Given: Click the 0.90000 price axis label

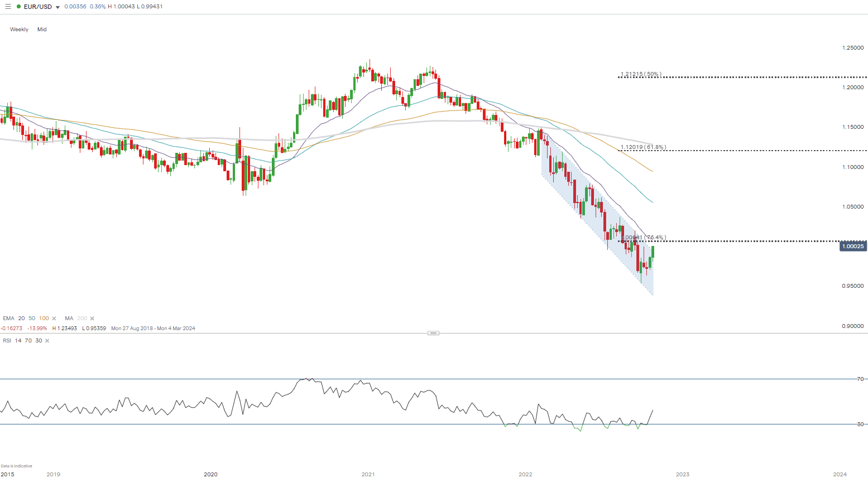Looking at the screenshot, I should [853, 326].
